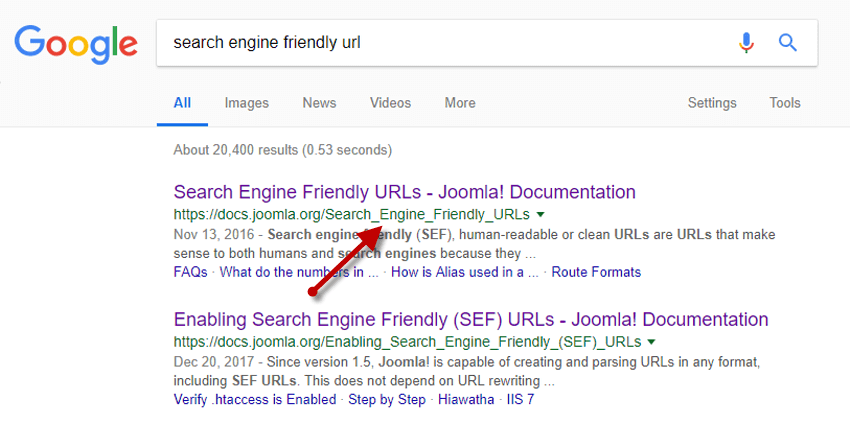Open the search Tools menu
This screenshot has height=423, width=850.
click(785, 103)
